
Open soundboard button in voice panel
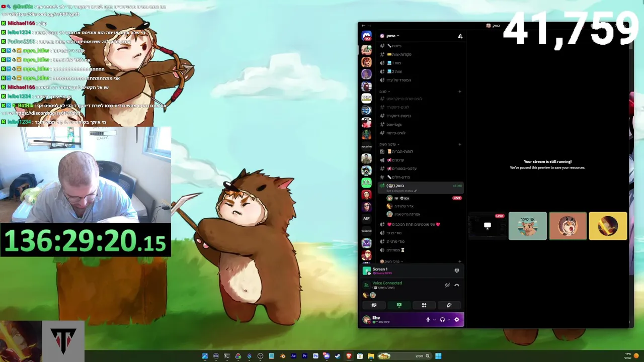click(x=449, y=305)
